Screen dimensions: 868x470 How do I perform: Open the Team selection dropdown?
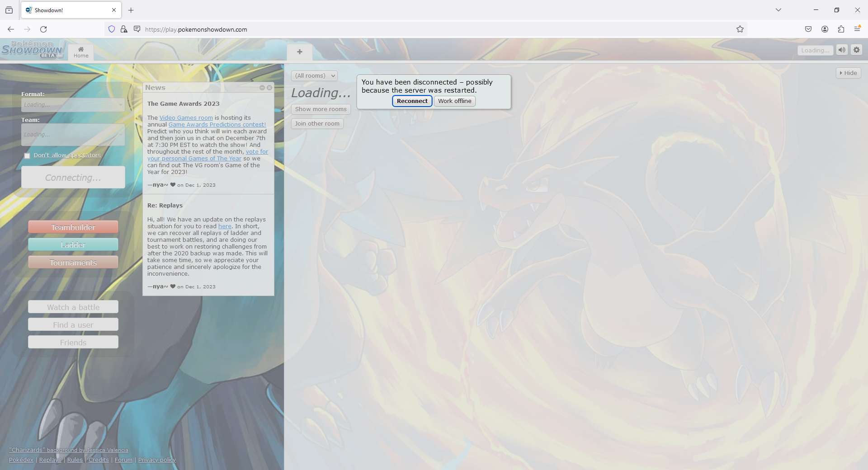[x=73, y=135]
